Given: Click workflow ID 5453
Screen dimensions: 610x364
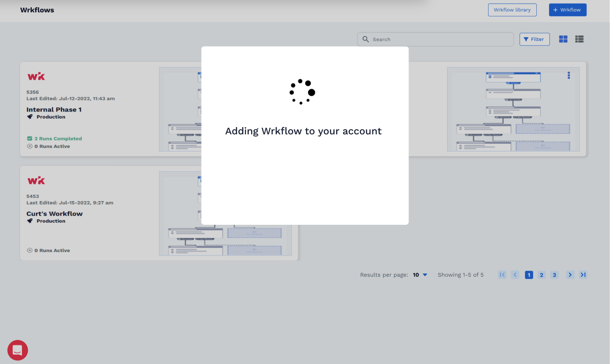Looking at the screenshot, I should point(33,197).
